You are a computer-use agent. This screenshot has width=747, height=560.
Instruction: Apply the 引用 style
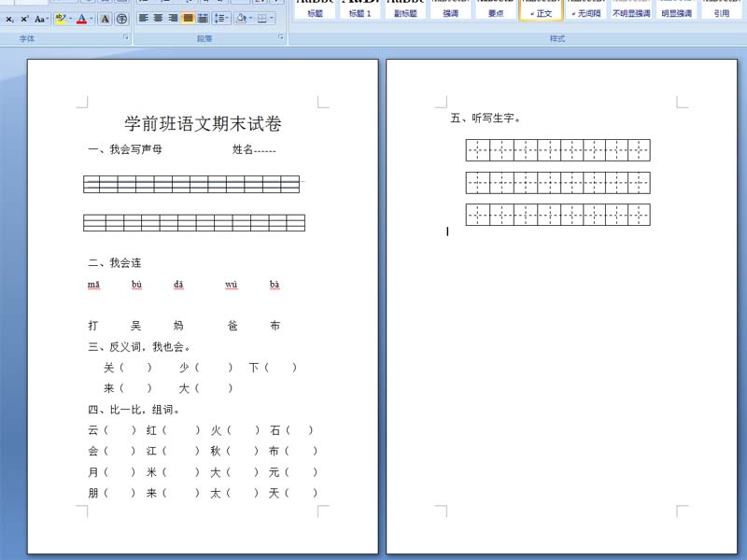pyautogui.click(x=722, y=9)
